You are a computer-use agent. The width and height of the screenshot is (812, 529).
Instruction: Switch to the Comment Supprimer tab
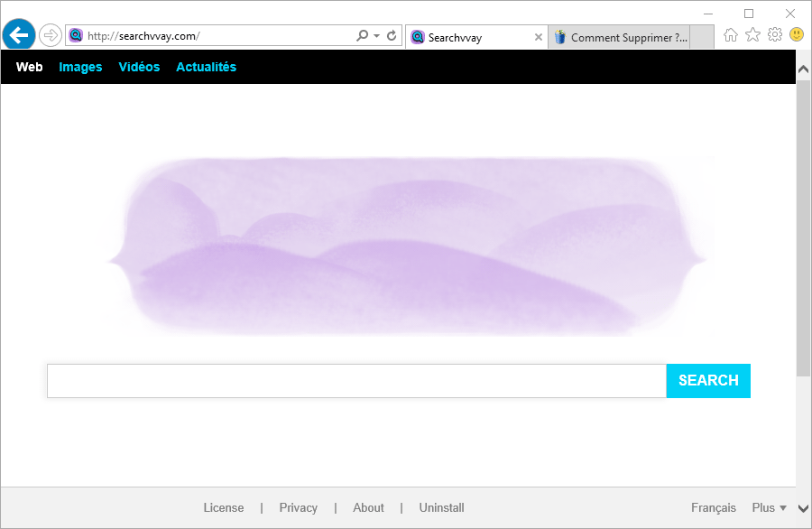(619, 37)
